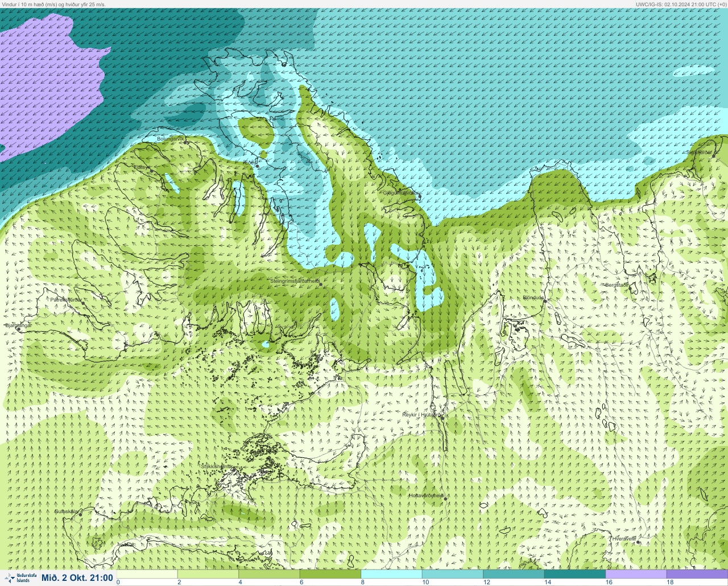Click the Gufuskálar station marker

click(80, 514)
